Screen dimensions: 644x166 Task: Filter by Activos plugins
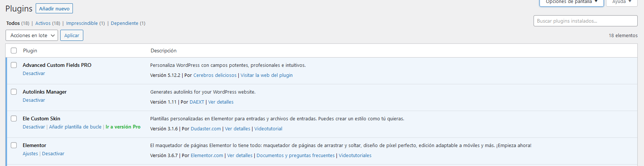(43, 23)
